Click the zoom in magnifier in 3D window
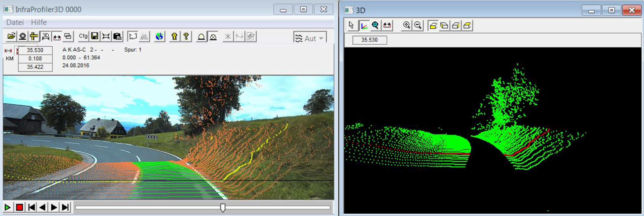Screen dimensions: 644x216 (407, 25)
